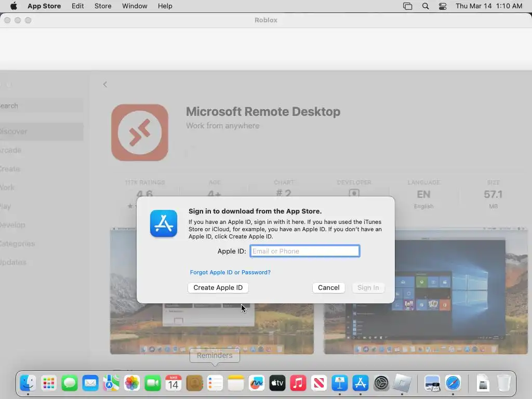Open Finder from the dock
The image size is (532, 399).
tap(28, 383)
